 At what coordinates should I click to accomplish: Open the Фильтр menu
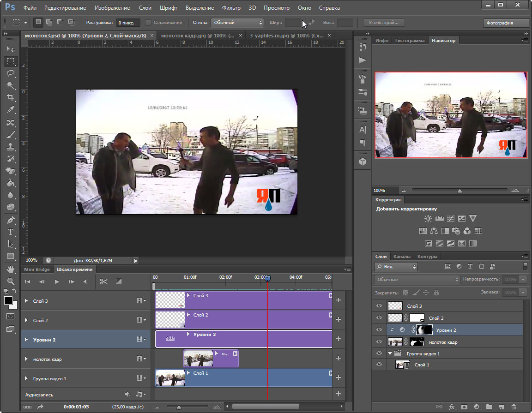(x=231, y=7)
